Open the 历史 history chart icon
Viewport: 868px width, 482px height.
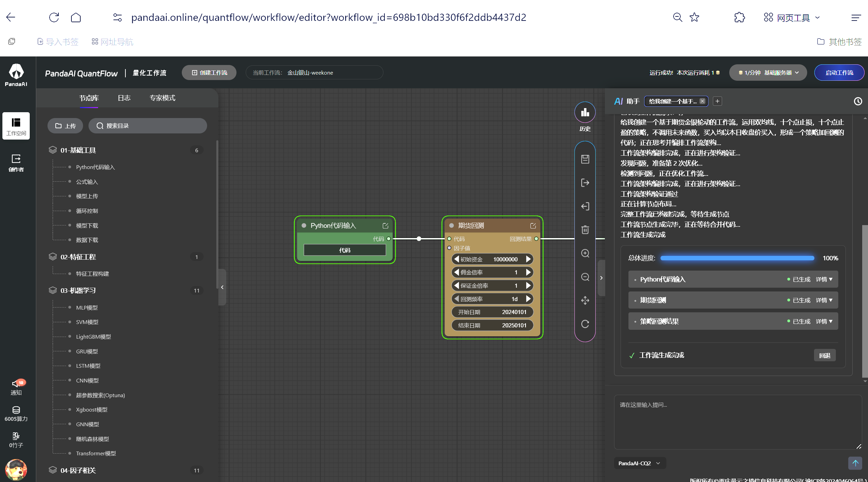585,112
